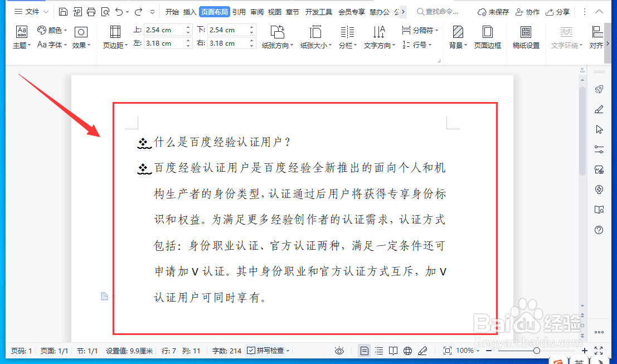Open the References (引用) tab
Viewport: 617px width, 364px height.
pyautogui.click(x=239, y=12)
